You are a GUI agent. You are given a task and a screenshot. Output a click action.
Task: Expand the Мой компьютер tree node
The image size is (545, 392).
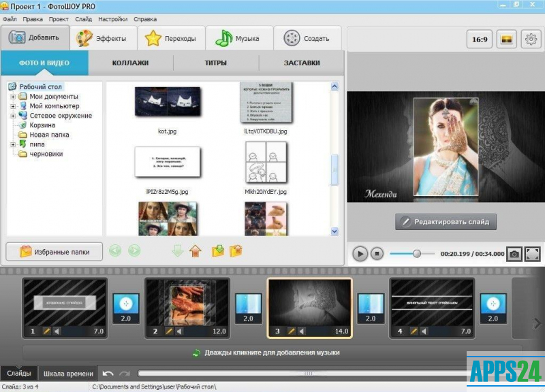tap(13, 106)
